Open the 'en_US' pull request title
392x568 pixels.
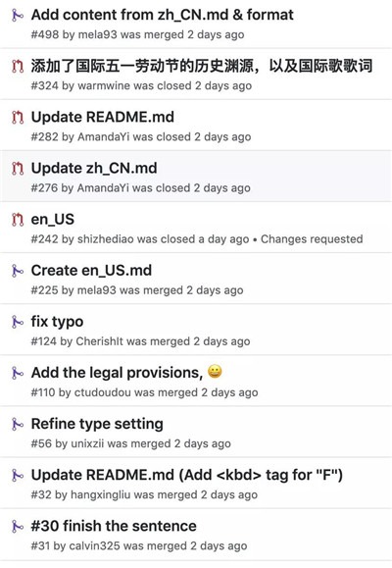point(53,220)
